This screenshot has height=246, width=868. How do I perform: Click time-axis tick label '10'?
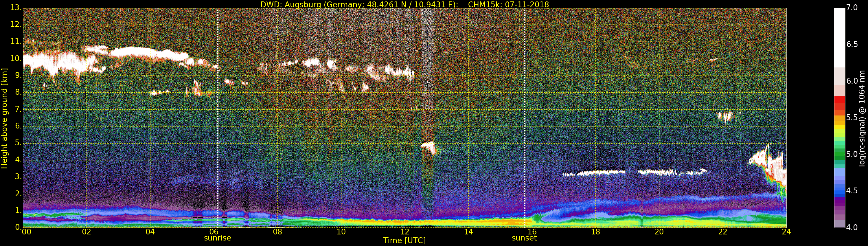click(341, 232)
